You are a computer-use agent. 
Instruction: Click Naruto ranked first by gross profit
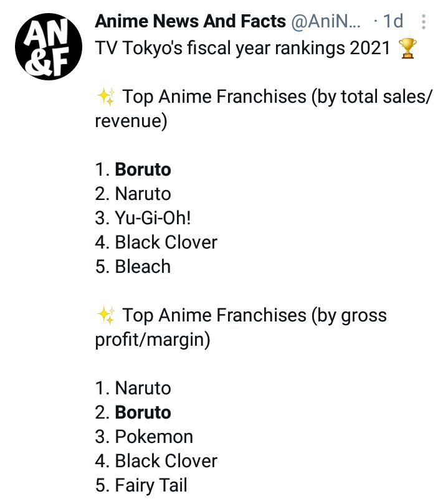pyautogui.click(x=143, y=388)
